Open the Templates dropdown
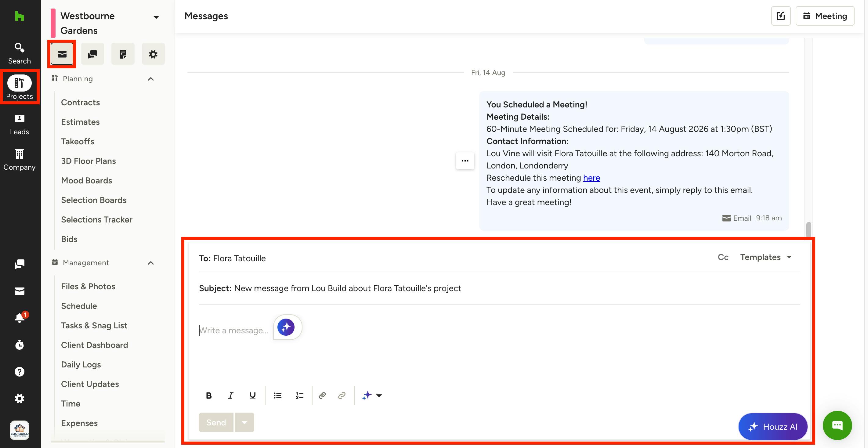Screen dimensions: 868x448 coord(765,257)
